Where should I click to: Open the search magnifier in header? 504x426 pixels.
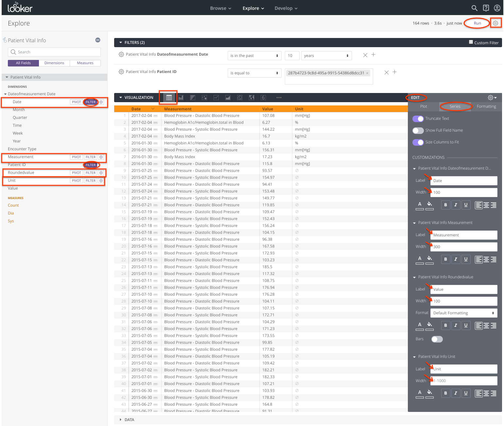(474, 8)
